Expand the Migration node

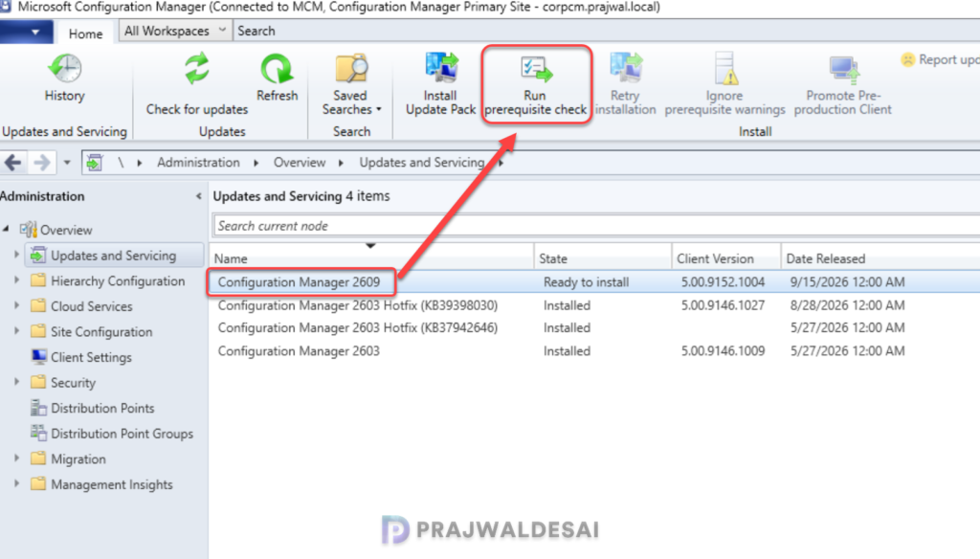[x=17, y=458]
